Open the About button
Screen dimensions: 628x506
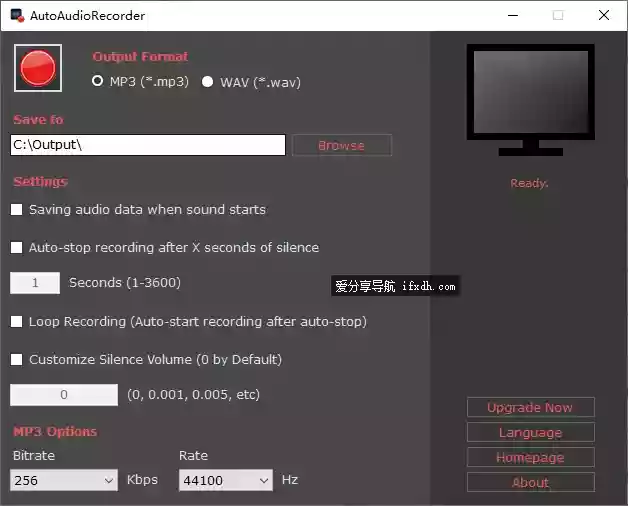coord(530,482)
